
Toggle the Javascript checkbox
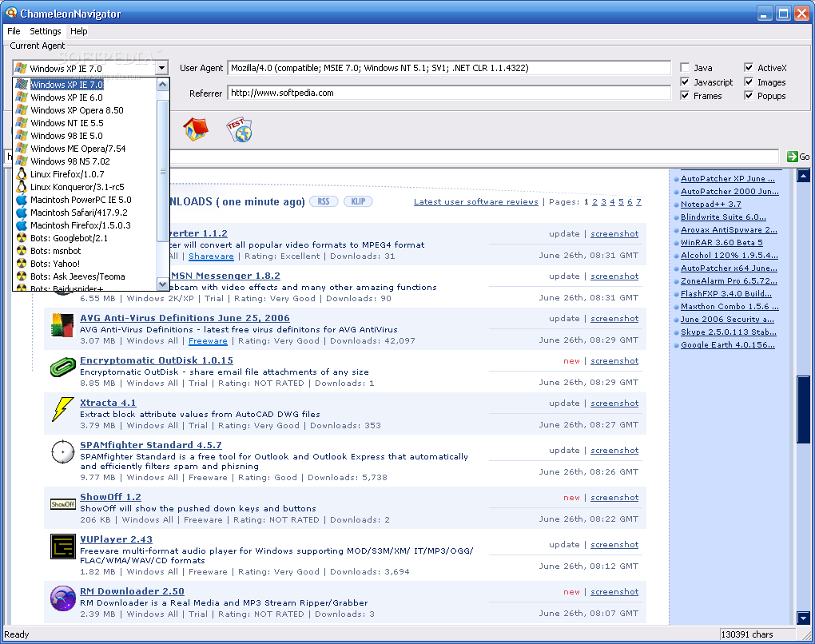click(685, 82)
